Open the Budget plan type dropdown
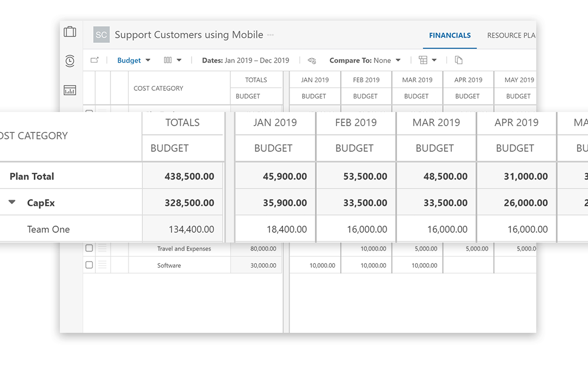Viewport: 588px width, 366px height. pos(134,60)
